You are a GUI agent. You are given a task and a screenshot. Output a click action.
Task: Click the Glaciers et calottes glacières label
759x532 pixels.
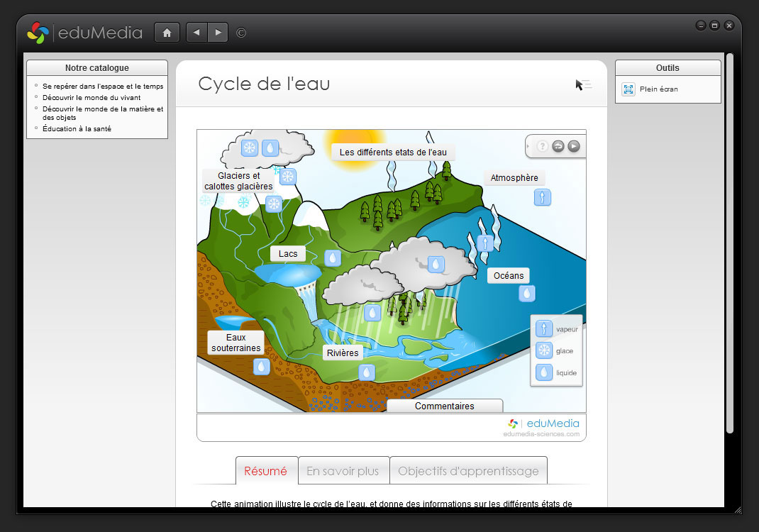point(238,181)
